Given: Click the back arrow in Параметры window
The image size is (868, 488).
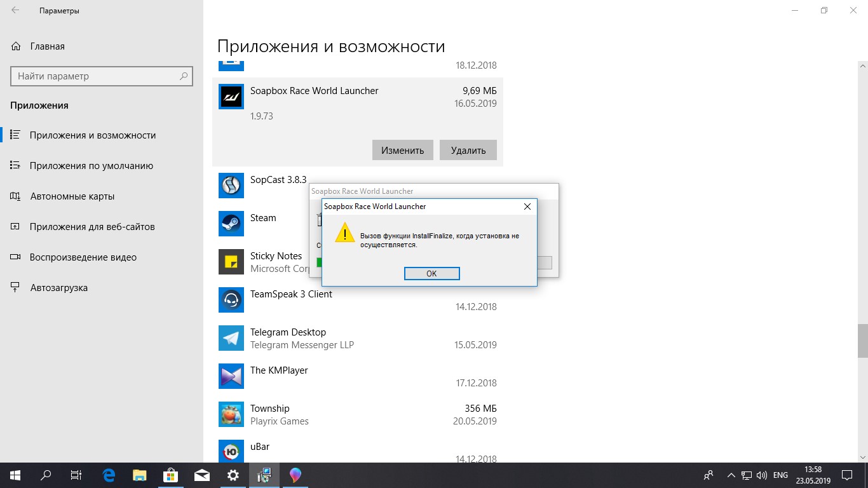Looking at the screenshot, I should (x=15, y=11).
